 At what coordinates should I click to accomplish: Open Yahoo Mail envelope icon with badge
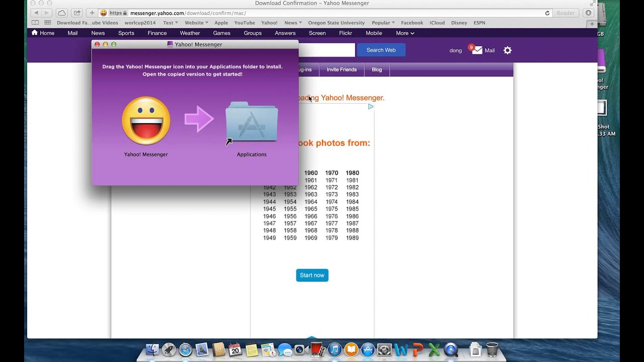point(476,50)
